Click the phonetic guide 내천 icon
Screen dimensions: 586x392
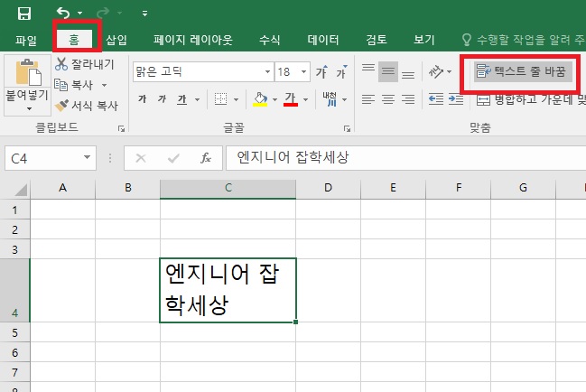(330, 99)
